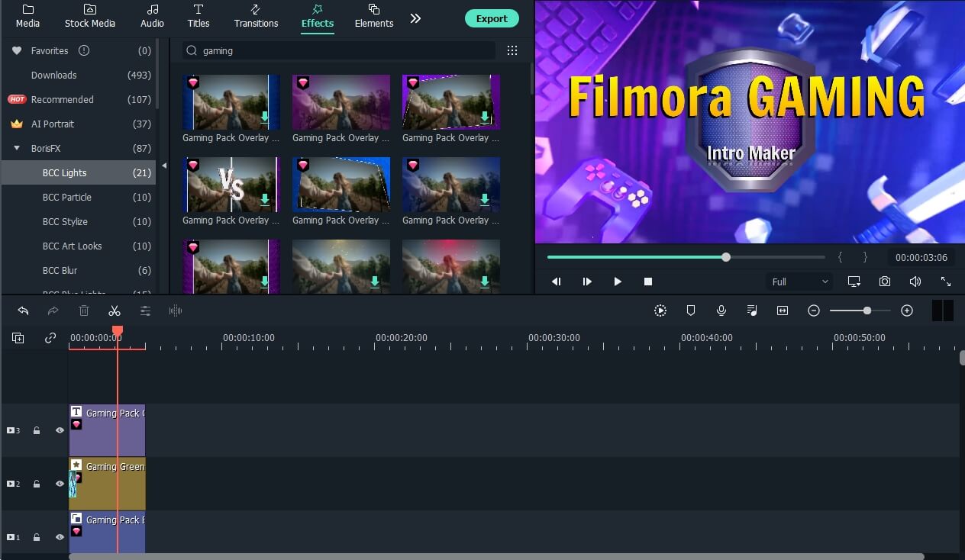Image resolution: width=965 pixels, height=560 pixels.
Task: Zoom in timeline with plus icon
Action: click(907, 311)
